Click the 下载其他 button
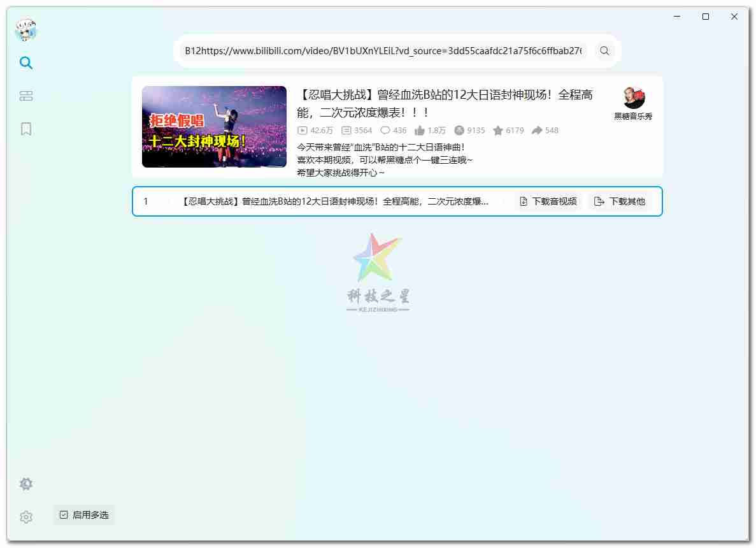 click(x=620, y=201)
